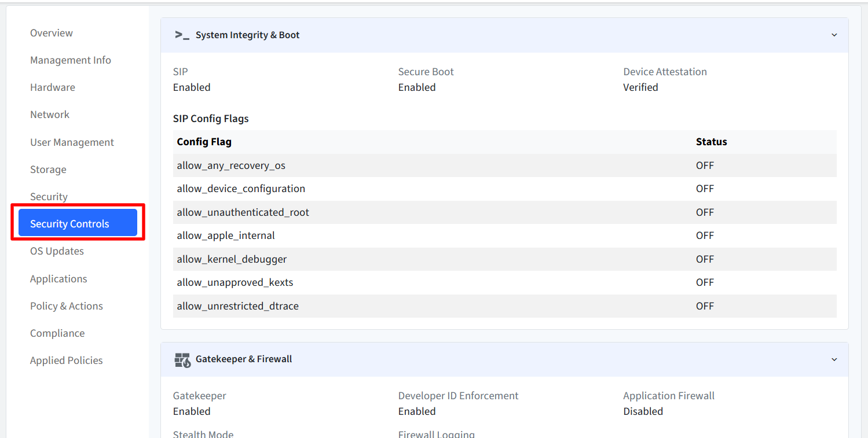Collapse the System Integrity & Boot section
The height and width of the screenshot is (438, 868).
pos(834,35)
